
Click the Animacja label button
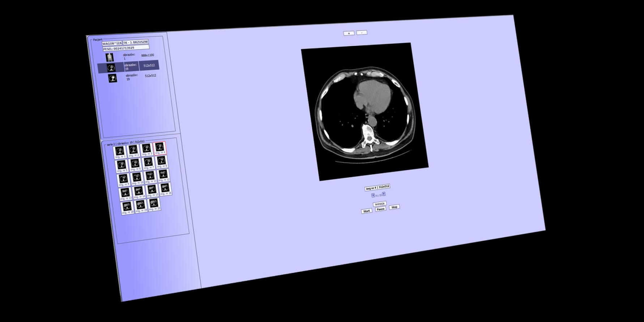point(380,204)
